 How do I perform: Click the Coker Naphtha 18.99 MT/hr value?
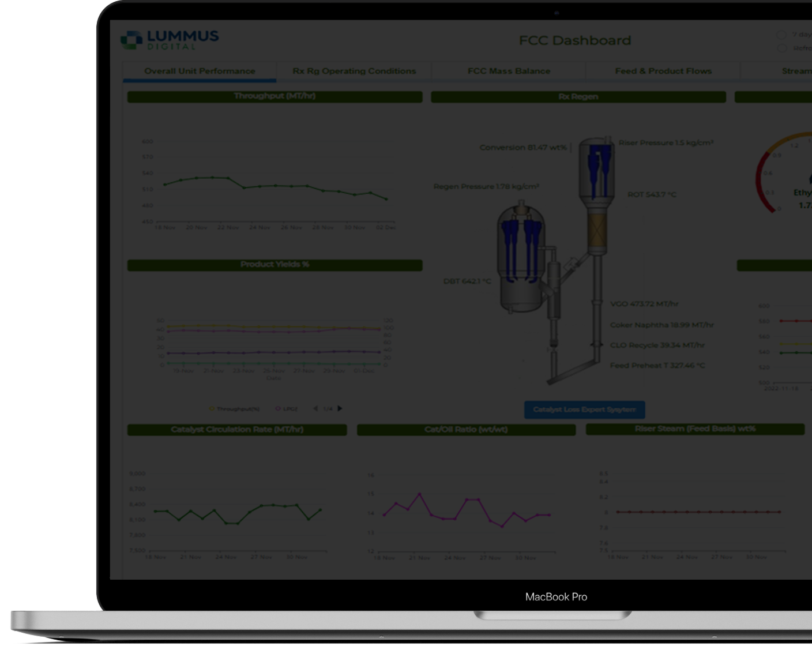click(662, 325)
